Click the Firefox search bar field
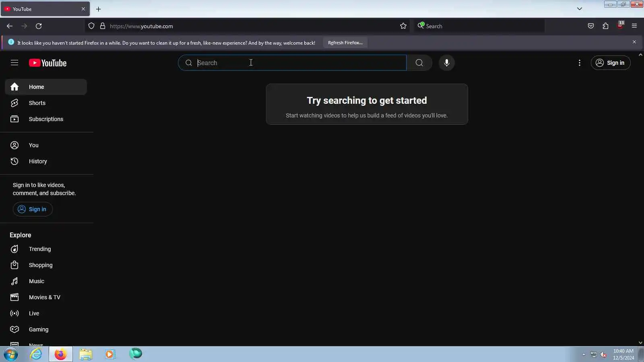Image resolution: width=644 pixels, height=362 pixels. coord(479,26)
